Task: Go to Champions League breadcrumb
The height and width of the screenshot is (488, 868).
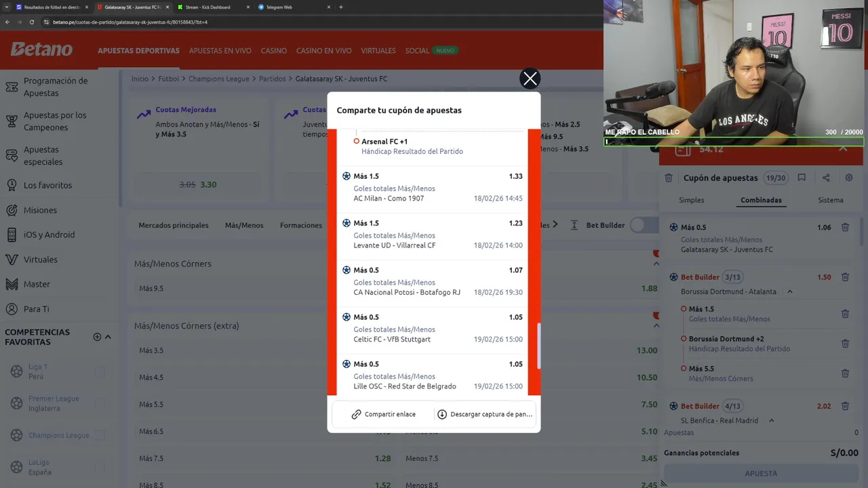Action: 219,79
